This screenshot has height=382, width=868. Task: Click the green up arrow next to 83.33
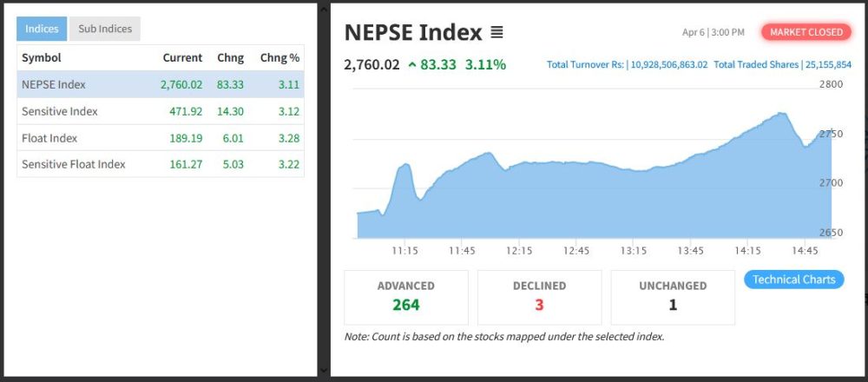point(411,65)
